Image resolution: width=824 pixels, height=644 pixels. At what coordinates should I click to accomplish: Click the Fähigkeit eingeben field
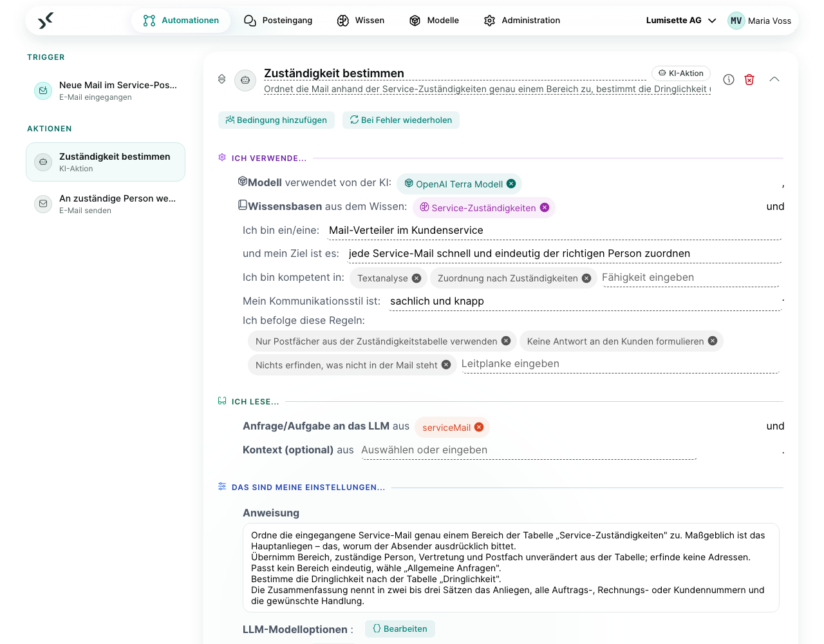pyautogui.click(x=690, y=278)
